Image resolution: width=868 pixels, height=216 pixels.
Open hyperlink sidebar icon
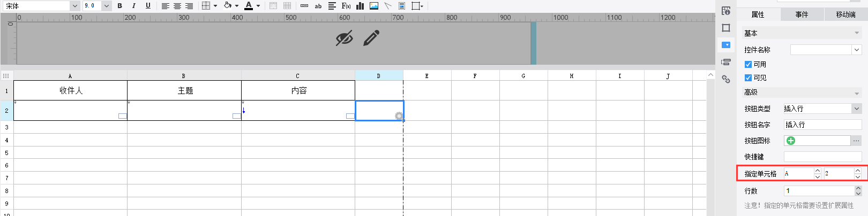[726, 79]
